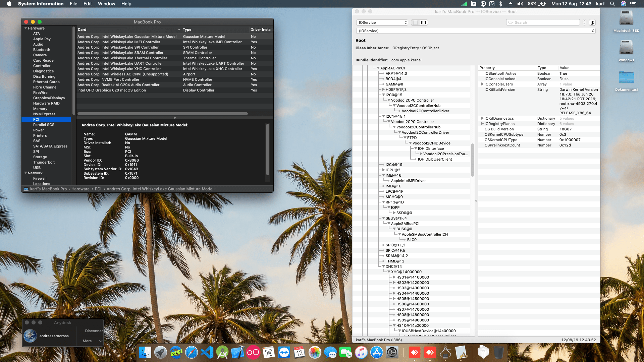The width and height of the screenshot is (644, 362).
Task: Open Safari compass icon in dock
Action: (x=192, y=353)
